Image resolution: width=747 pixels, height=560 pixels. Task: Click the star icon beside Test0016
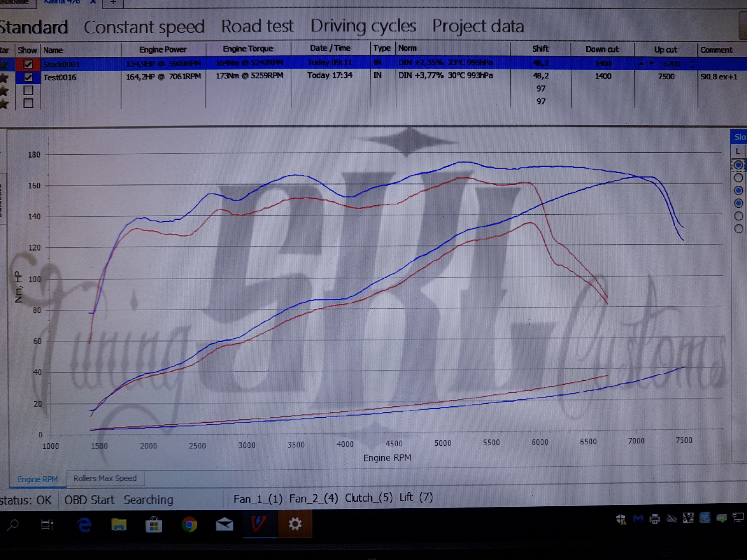point(4,77)
